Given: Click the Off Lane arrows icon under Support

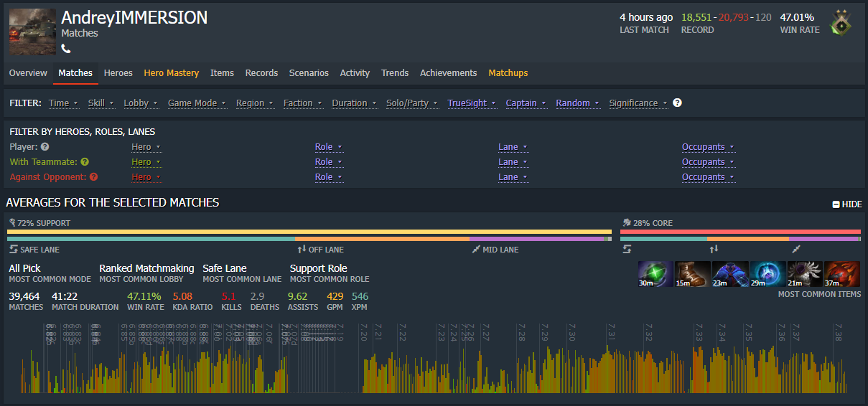Looking at the screenshot, I should pyautogui.click(x=302, y=249).
